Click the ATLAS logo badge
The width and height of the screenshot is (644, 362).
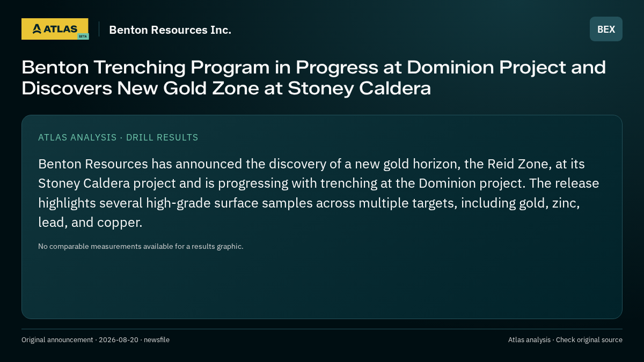point(55,29)
